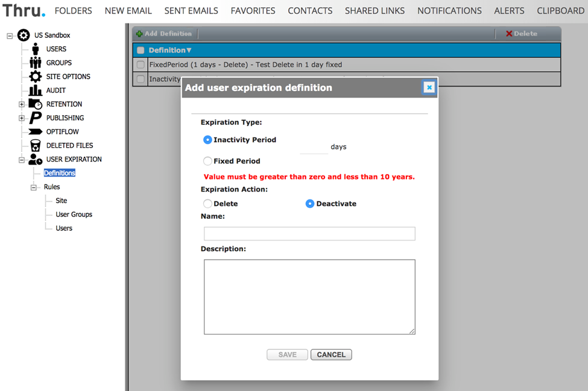This screenshot has height=391, width=588.
Task: Collapse the Rules tree node
Action: 34,187
